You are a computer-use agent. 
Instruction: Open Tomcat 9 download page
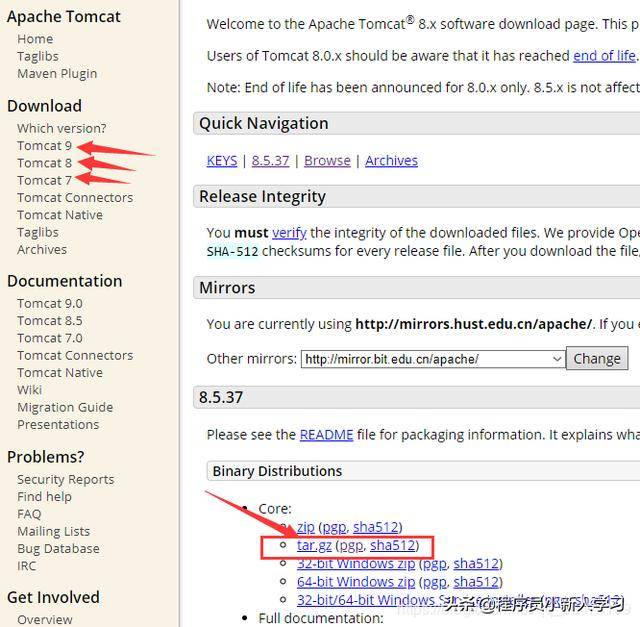[x=44, y=146]
